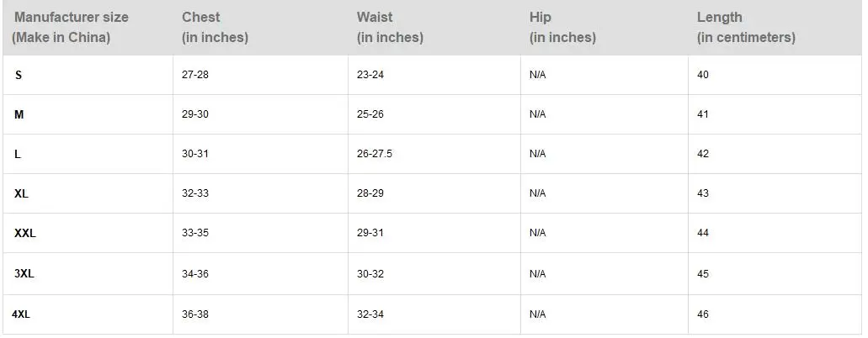Click waist value 26-27.5 for size L

(x=374, y=154)
